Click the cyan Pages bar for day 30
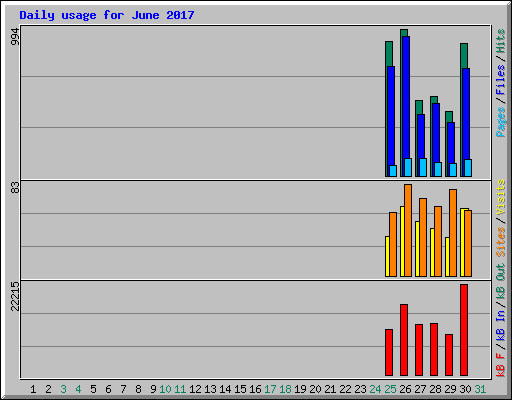This screenshot has height=400, width=512. [x=468, y=168]
